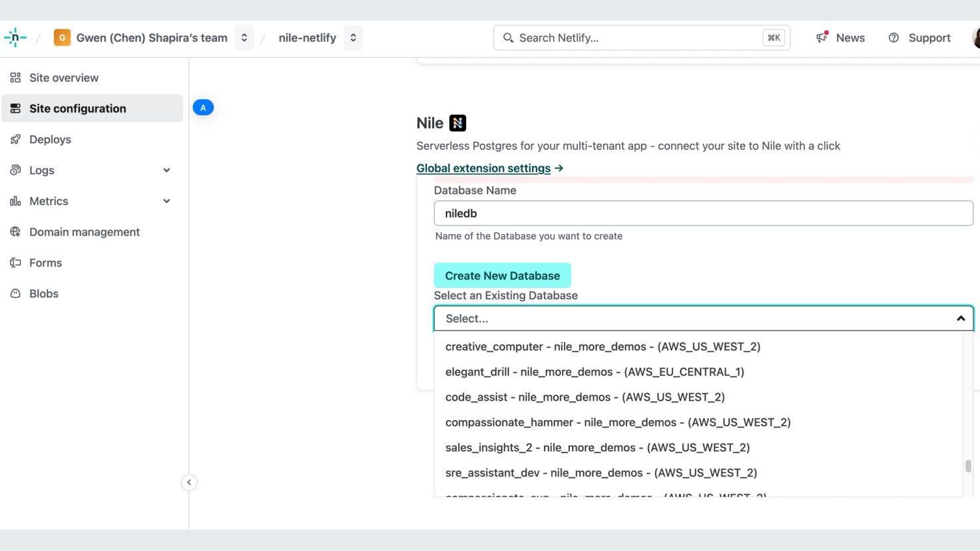This screenshot has height=551, width=980.
Task: Click the Deploys rocket icon
Action: 15,139
